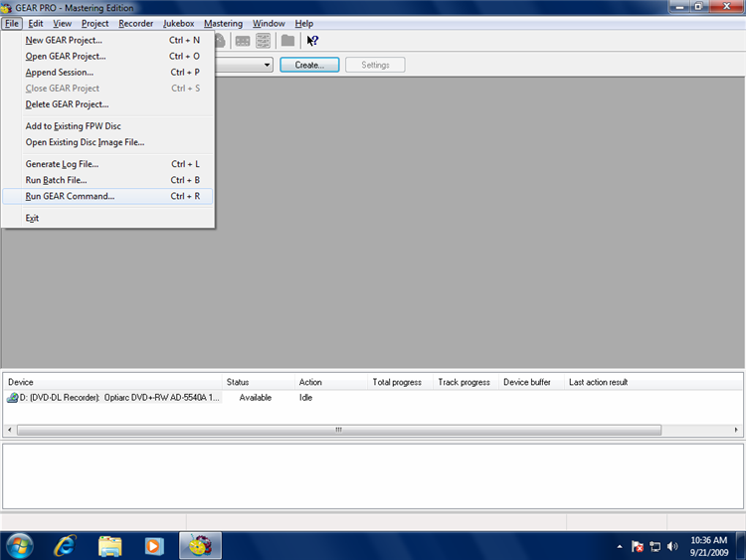Open the Windows Start menu orb
Screen dimensions: 746x560
pos(19,545)
